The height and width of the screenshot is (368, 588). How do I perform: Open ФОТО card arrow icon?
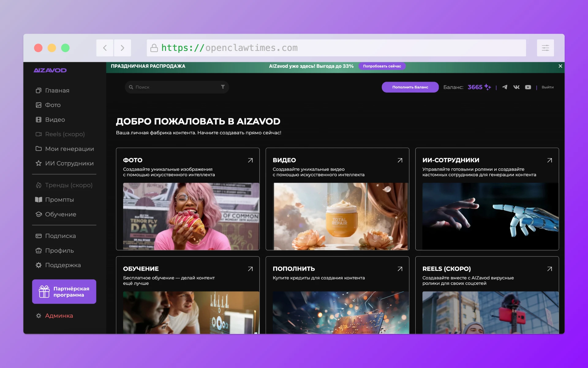click(250, 160)
